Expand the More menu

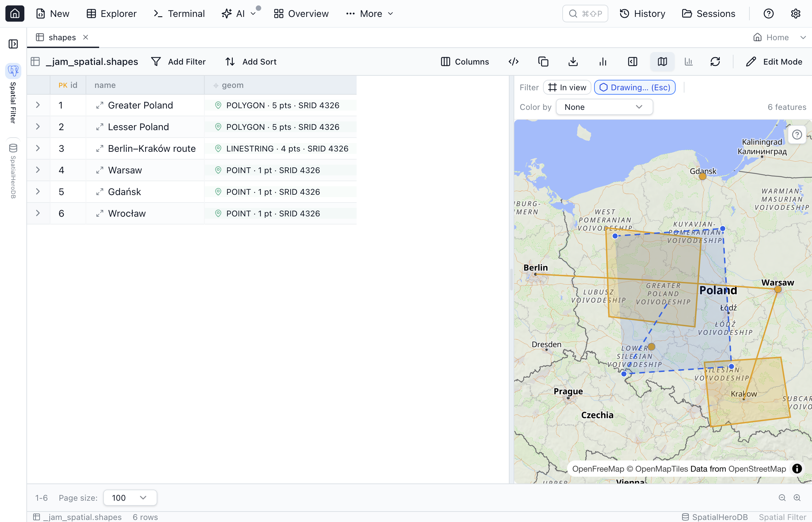coord(369,14)
